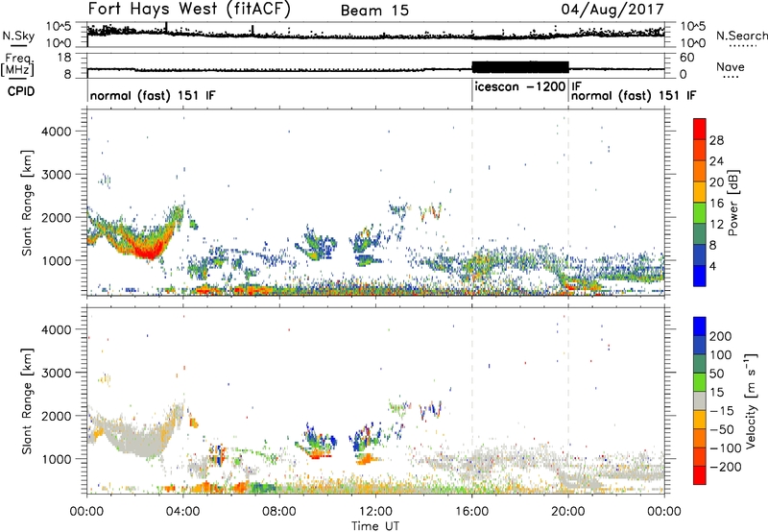Click the 100 tick on Velocity colorbar
Screen dimensions: 768x532
721,355
